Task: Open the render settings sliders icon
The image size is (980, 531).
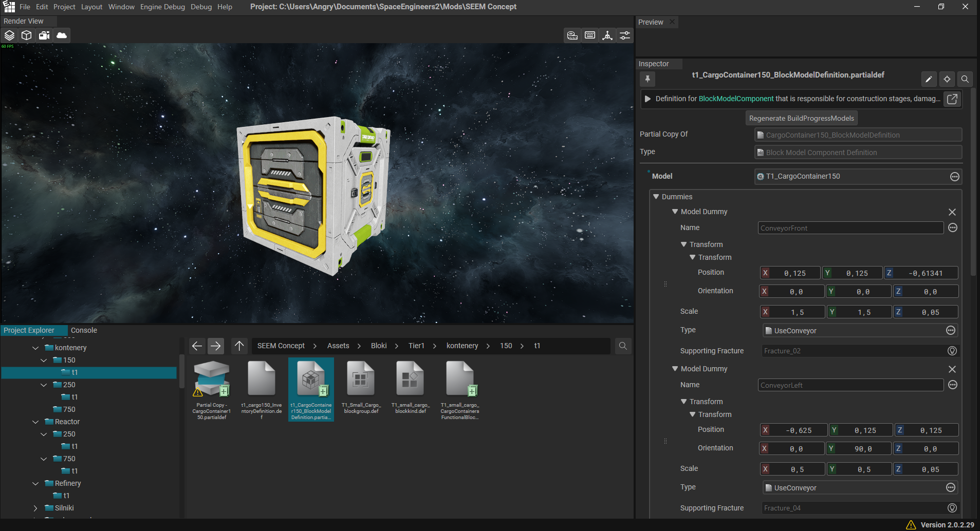Action: pyautogui.click(x=625, y=35)
